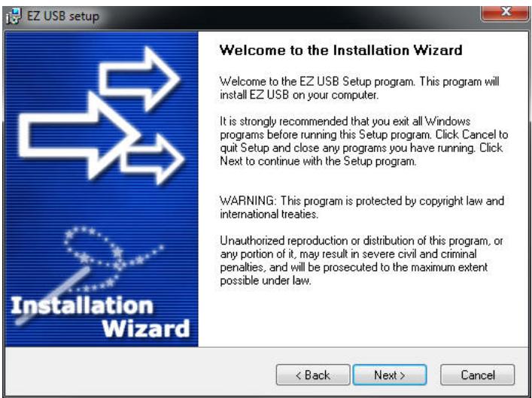The width and height of the screenshot is (532, 398).
Task: Cancel the EZ USB installation
Action: (477, 375)
